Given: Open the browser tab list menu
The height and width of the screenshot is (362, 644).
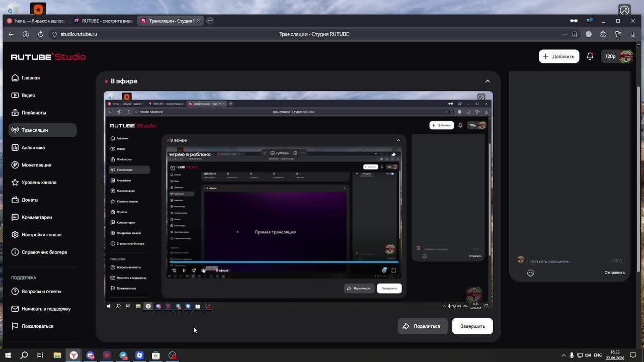Looking at the screenshot, I should (x=589, y=21).
